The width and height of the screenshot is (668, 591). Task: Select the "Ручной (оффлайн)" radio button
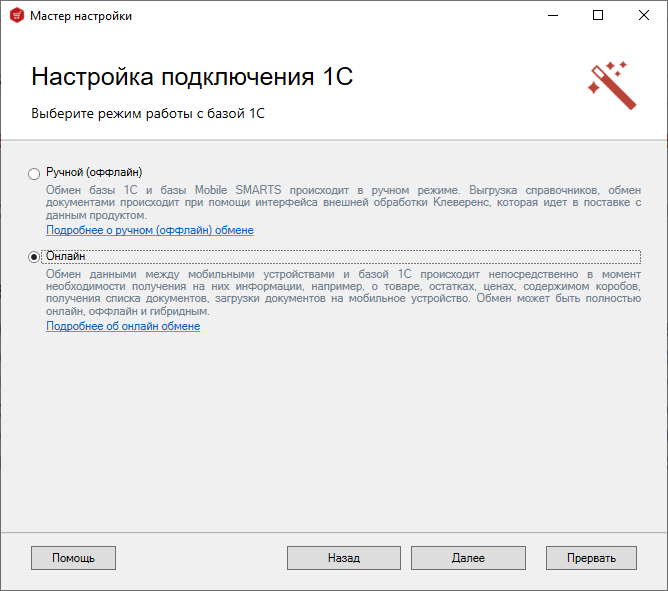(x=34, y=173)
